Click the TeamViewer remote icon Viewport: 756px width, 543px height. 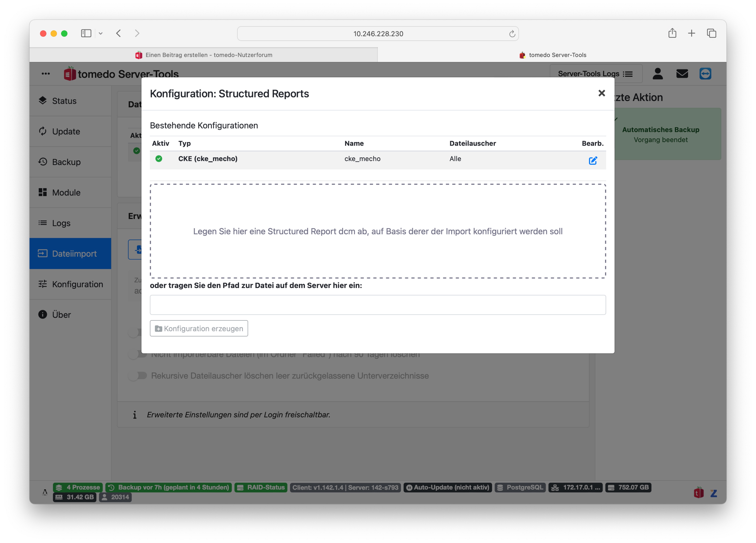pyautogui.click(x=705, y=74)
